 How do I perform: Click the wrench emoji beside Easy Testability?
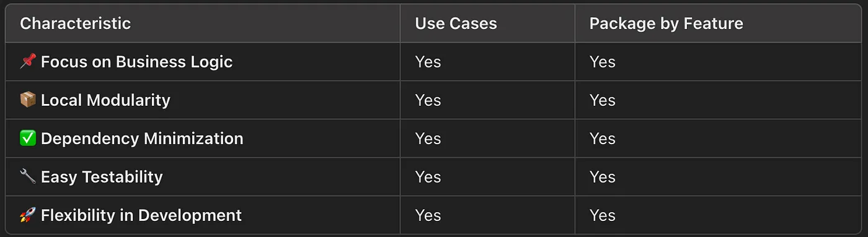28,177
